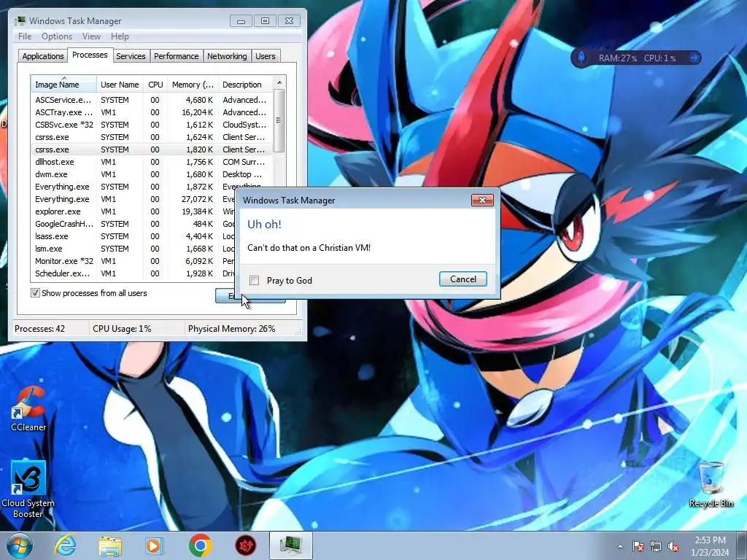The height and width of the screenshot is (560, 747).
Task: Launch Google Chrome from the taskbar
Action: coord(200,545)
